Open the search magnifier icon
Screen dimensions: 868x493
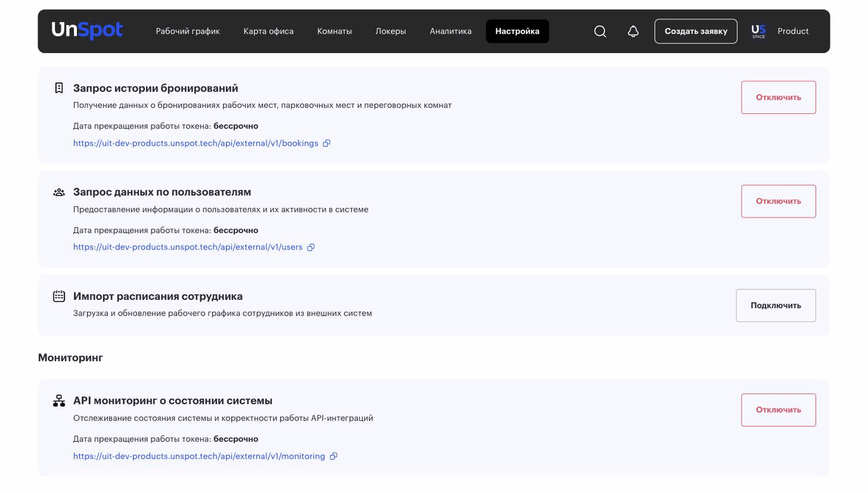pyautogui.click(x=600, y=31)
